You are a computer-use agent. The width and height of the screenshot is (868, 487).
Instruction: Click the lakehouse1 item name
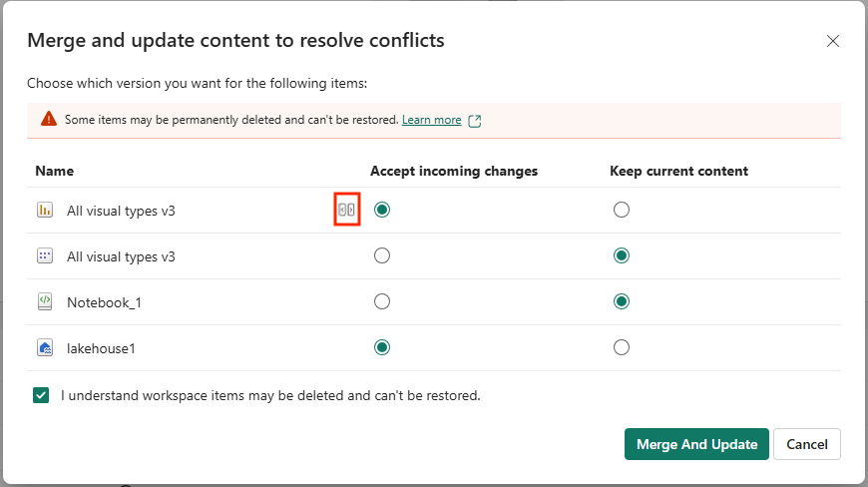point(101,348)
